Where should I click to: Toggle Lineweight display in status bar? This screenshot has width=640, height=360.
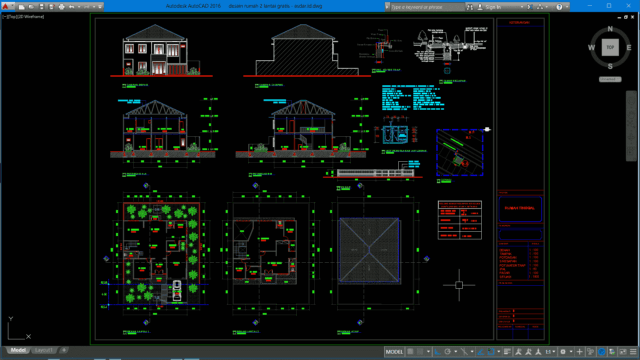point(507,352)
